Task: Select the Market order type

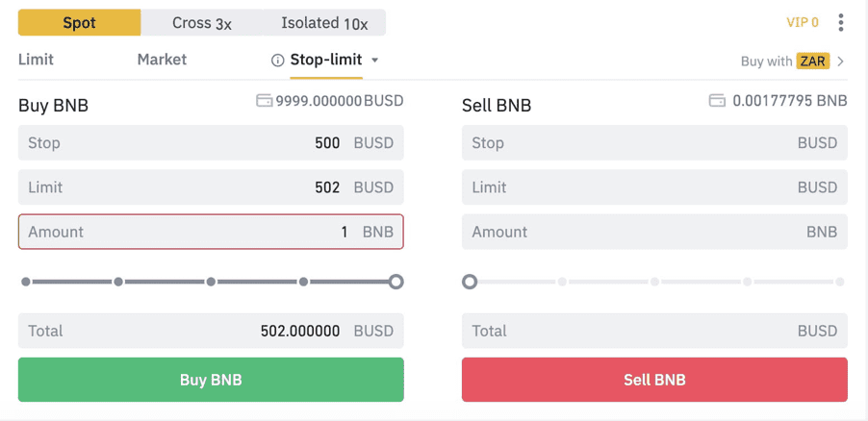Action: point(163,60)
